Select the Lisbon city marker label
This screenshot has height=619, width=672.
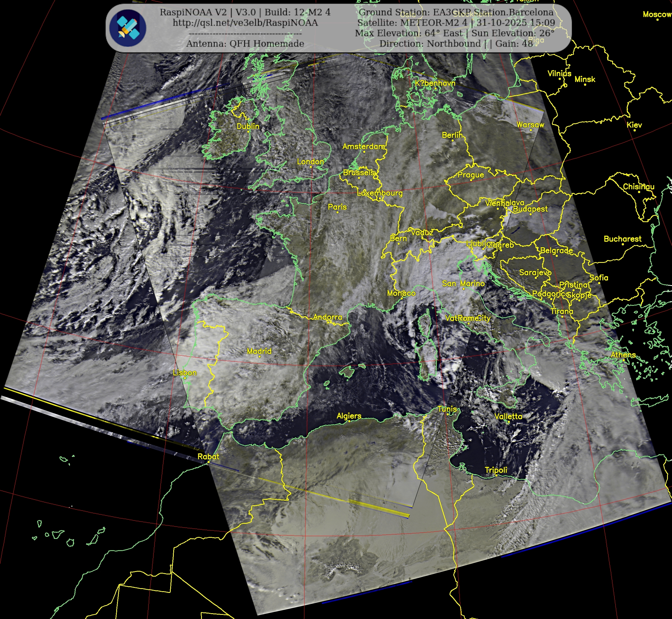tap(185, 372)
